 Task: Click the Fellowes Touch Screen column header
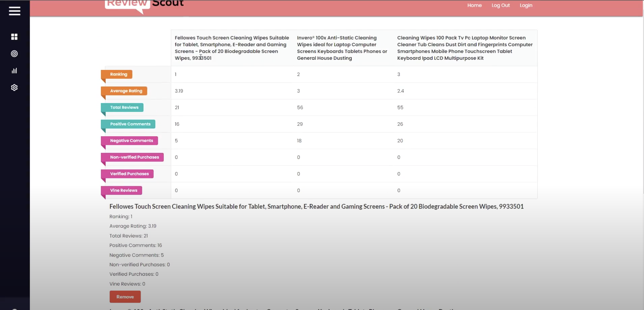pos(232,48)
